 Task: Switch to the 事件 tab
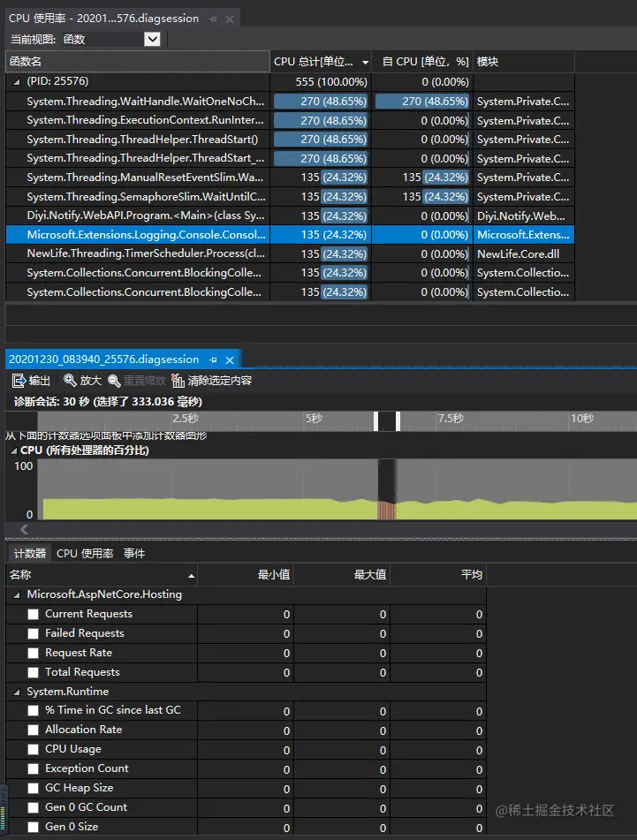tap(134, 554)
